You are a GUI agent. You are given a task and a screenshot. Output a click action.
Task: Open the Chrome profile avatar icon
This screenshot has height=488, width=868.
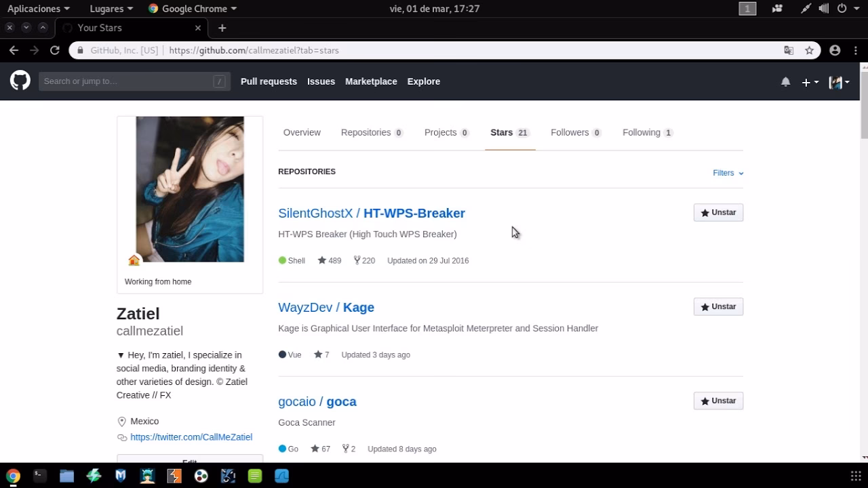click(835, 50)
